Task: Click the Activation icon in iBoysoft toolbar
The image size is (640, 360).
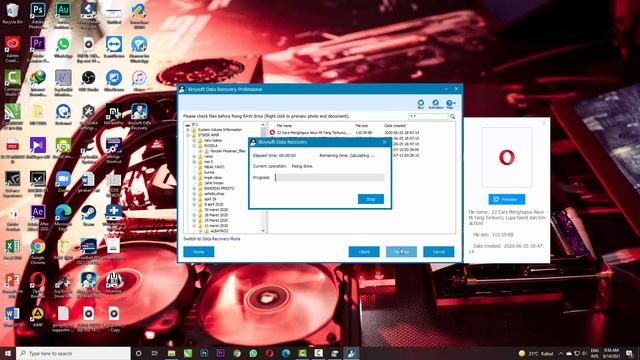Action: 436,104
